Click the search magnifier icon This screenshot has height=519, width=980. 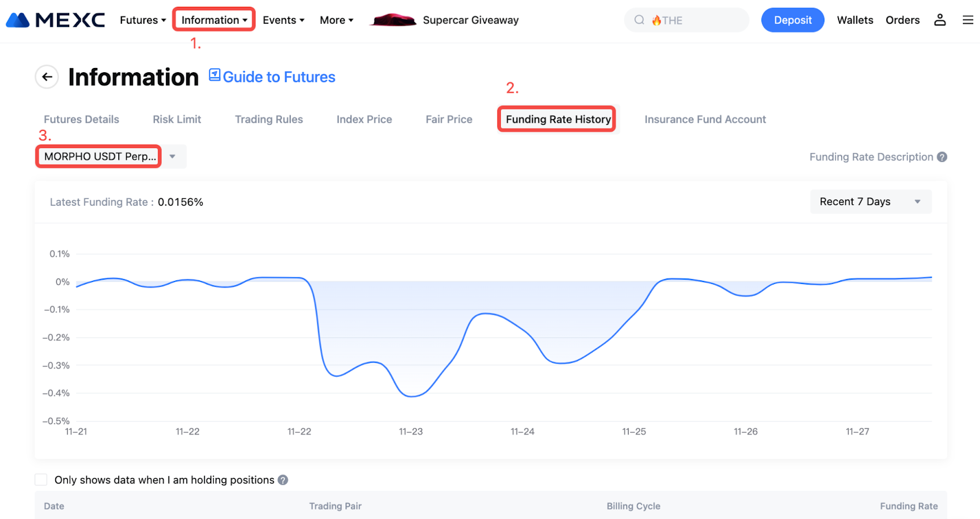639,20
